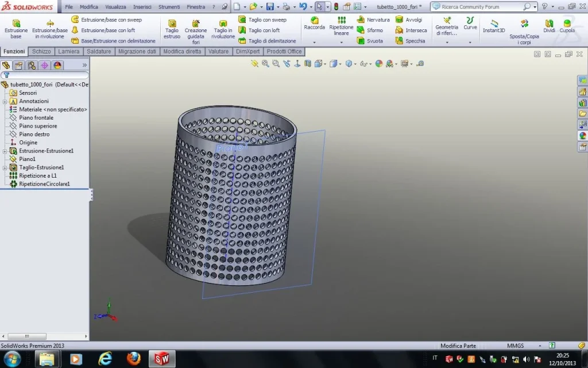This screenshot has width=588, height=368.
Task: Select the Nervatura tool
Action: 373,20
